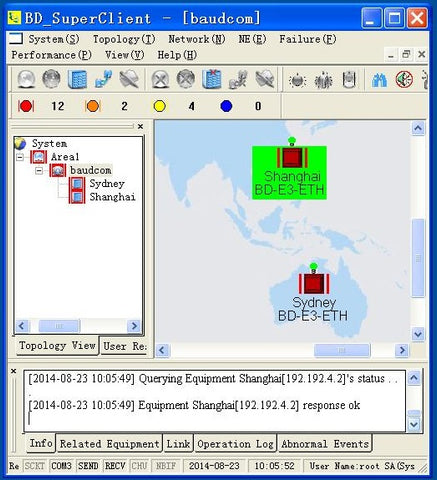Click the orange major alarm indicator
This screenshot has width=437, height=480.
pyautogui.click(x=93, y=106)
